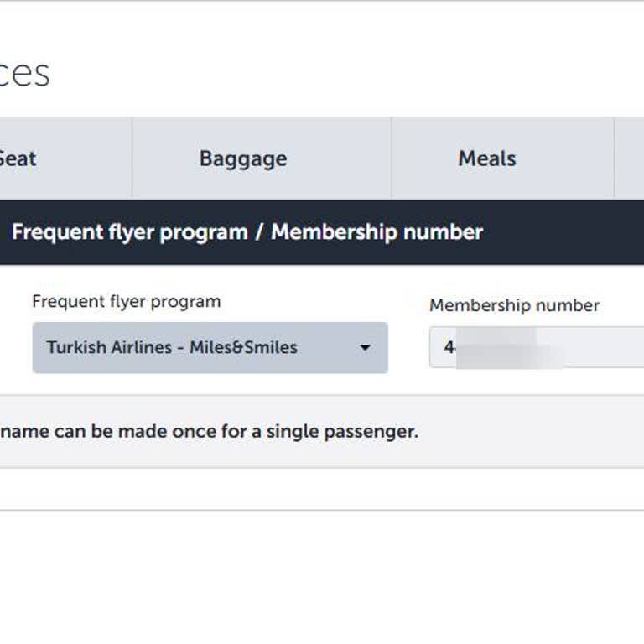The width and height of the screenshot is (644, 644).
Task: Click "Frequent flyer program" in the dark header
Action: [x=130, y=232]
